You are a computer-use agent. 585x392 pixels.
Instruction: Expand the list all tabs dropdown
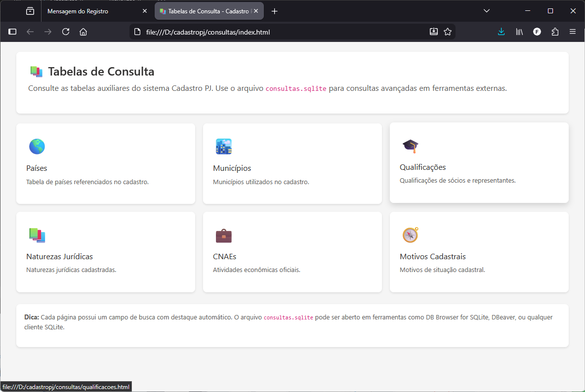[487, 11]
